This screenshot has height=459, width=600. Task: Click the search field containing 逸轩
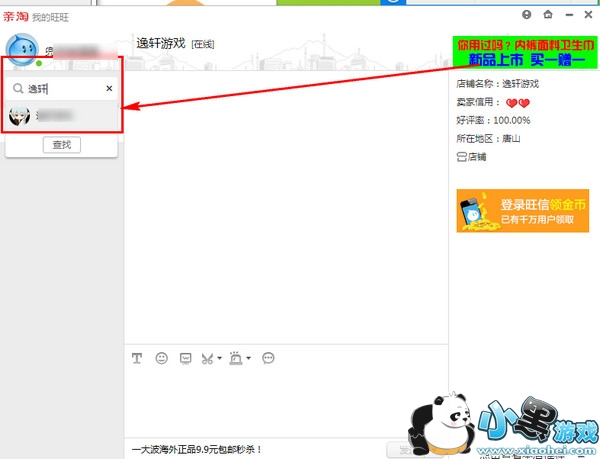tap(61, 89)
